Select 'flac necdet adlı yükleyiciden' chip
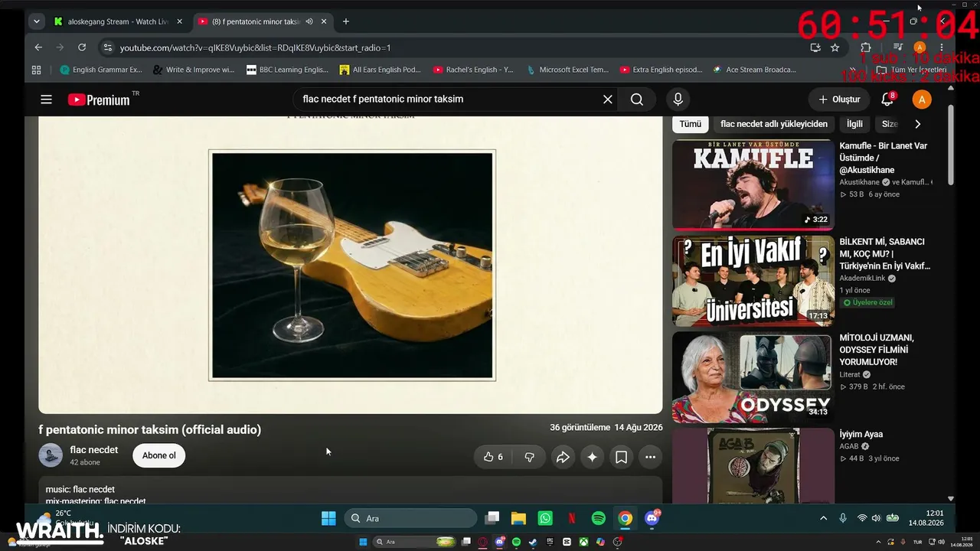The height and width of the screenshot is (551, 980). (774, 124)
